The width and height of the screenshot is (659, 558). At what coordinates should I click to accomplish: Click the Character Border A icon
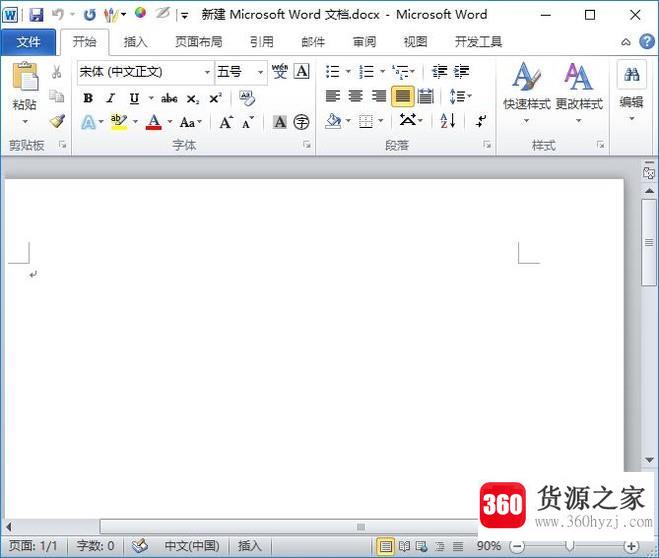(302, 71)
